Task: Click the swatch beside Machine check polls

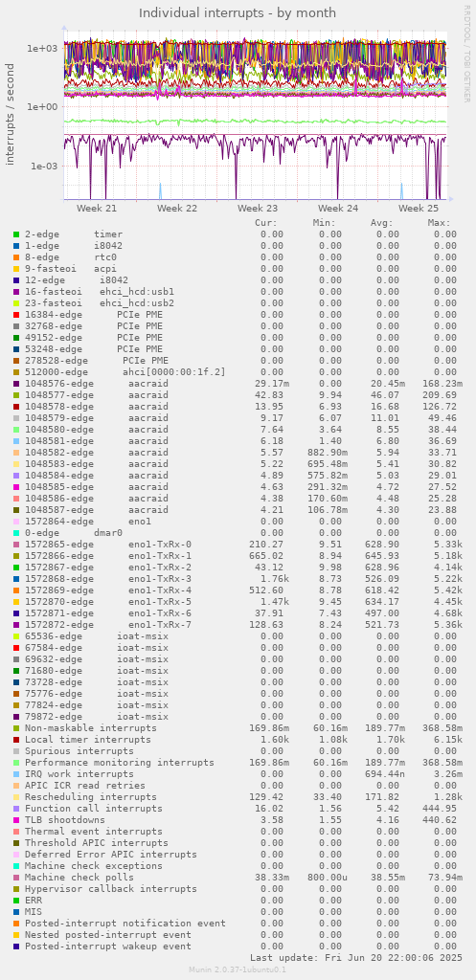Action: point(16,878)
